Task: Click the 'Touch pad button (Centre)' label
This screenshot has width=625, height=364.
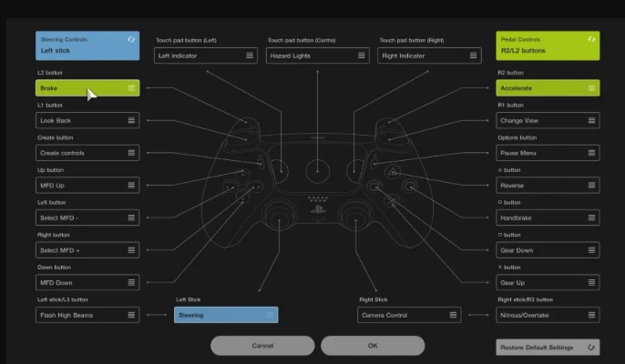Action: tap(302, 40)
